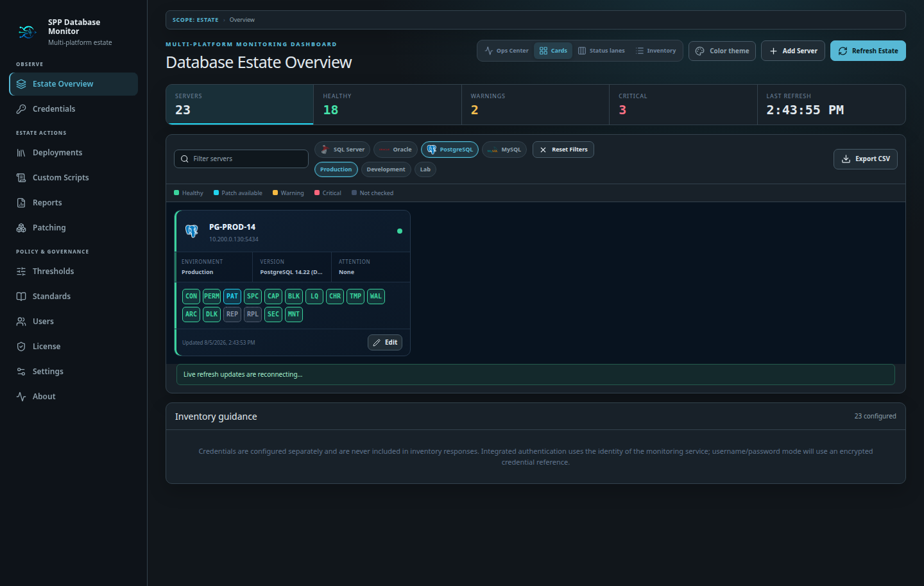Image resolution: width=924 pixels, height=586 pixels.
Task: Click the Add Server button
Action: tap(793, 51)
